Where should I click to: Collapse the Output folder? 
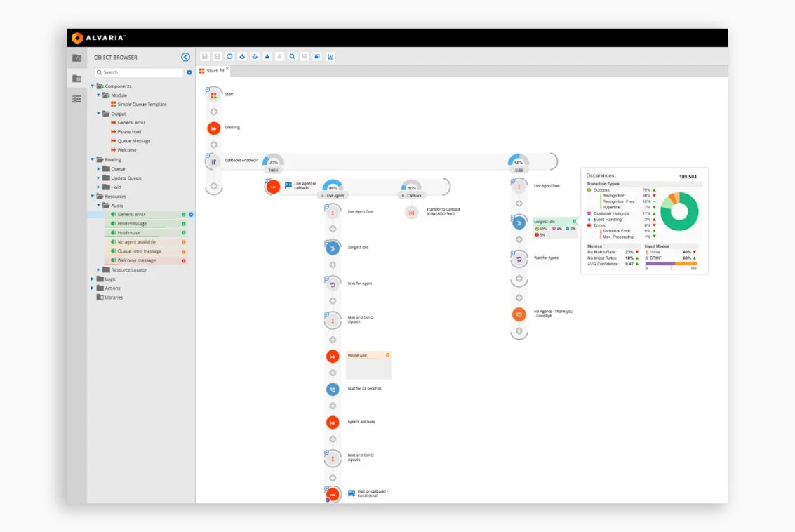99,114
